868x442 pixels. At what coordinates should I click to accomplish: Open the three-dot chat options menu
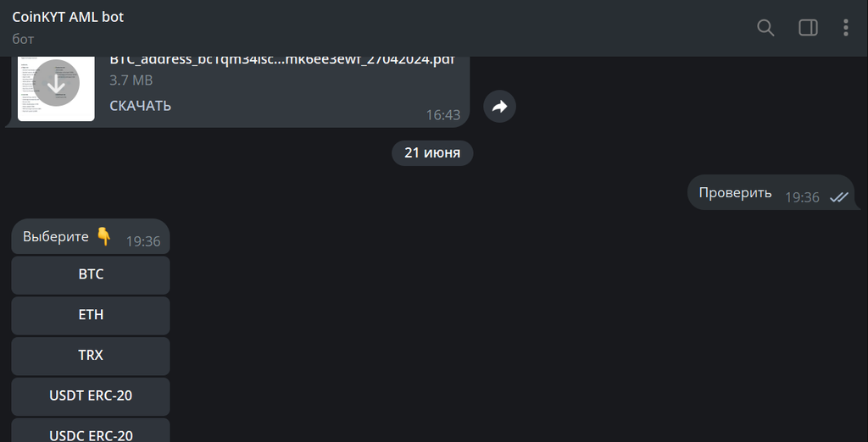845,28
